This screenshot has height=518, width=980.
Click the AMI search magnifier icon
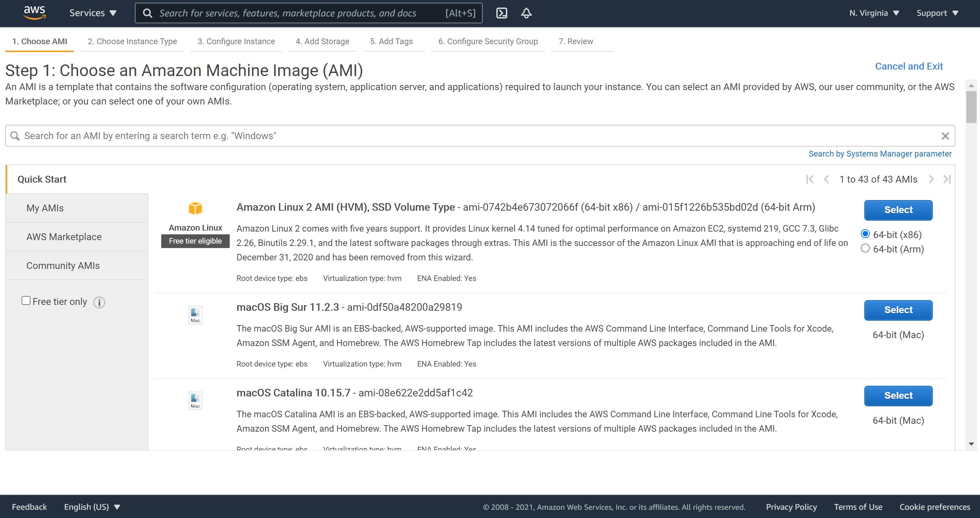click(15, 136)
